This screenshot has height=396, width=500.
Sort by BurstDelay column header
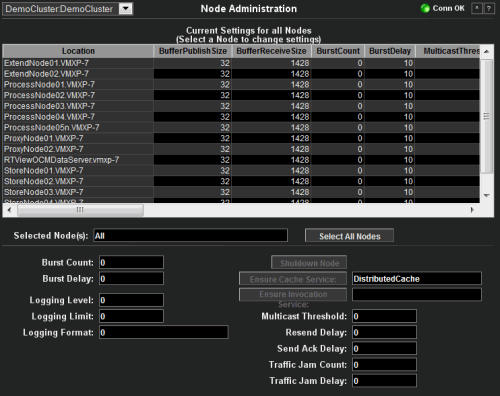pos(390,51)
